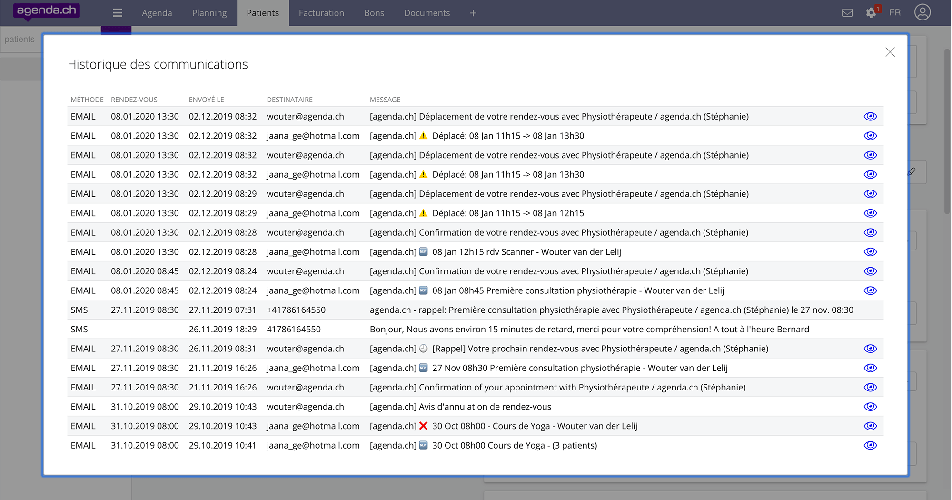Add a new tab with plus icon

point(473,13)
